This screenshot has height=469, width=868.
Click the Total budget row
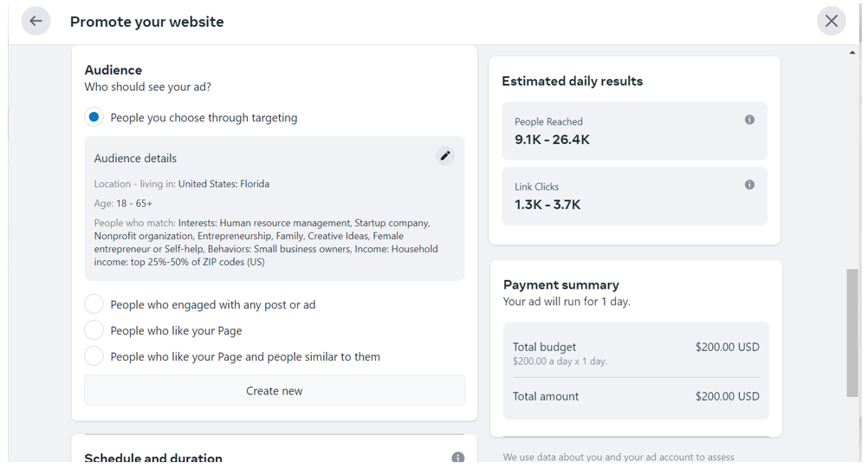[635, 353]
